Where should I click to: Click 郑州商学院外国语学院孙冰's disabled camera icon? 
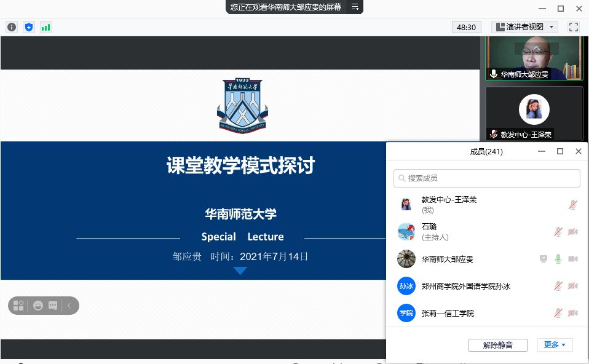coord(573,286)
